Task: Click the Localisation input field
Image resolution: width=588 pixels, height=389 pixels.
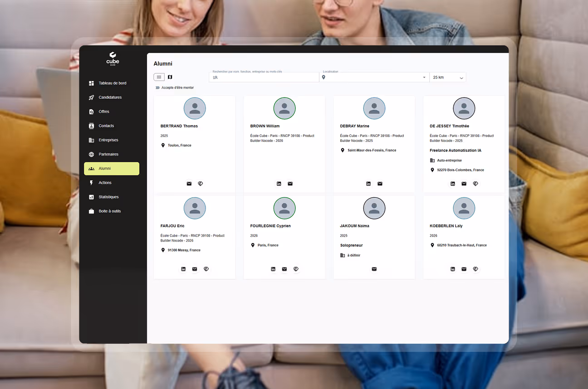Action: point(374,77)
